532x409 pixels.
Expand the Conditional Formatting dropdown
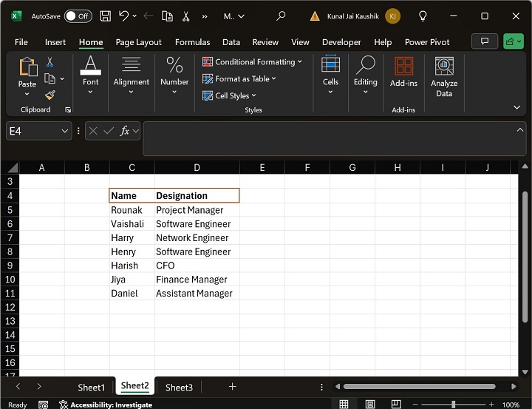[251, 62]
